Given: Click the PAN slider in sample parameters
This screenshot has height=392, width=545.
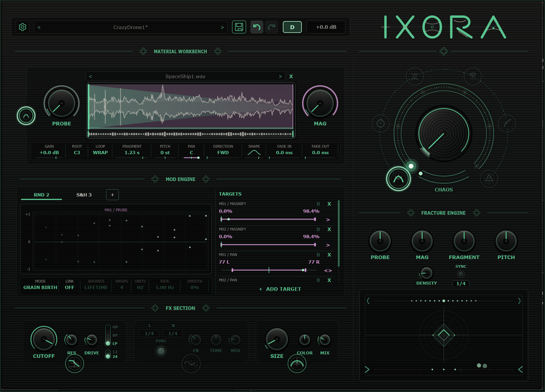Looking at the screenshot, I should click(191, 158).
